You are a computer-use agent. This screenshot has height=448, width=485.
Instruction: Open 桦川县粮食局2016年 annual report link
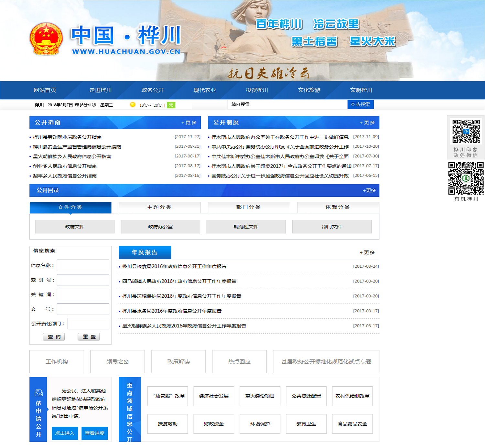point(174,266)
